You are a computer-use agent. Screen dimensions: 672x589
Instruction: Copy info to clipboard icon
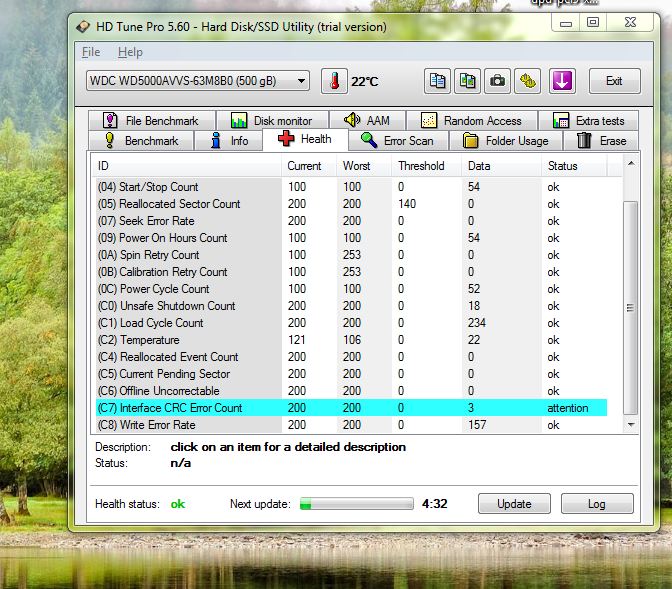437,81
